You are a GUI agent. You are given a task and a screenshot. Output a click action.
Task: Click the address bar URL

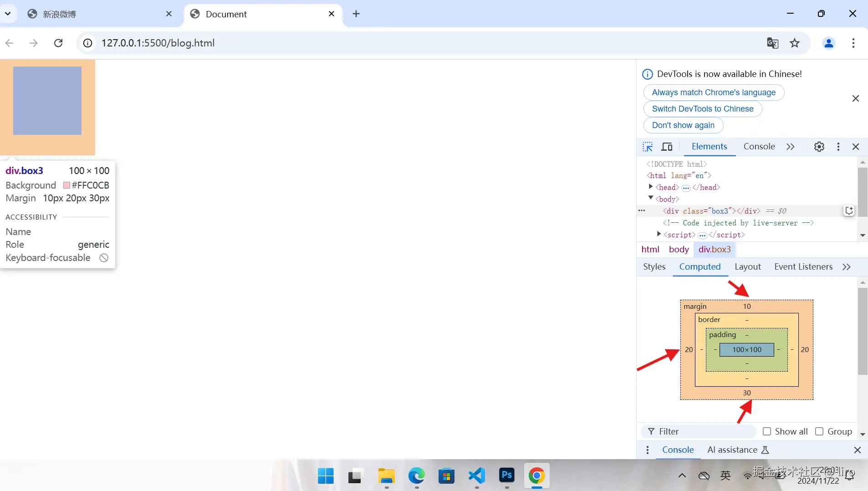[158, 43]
